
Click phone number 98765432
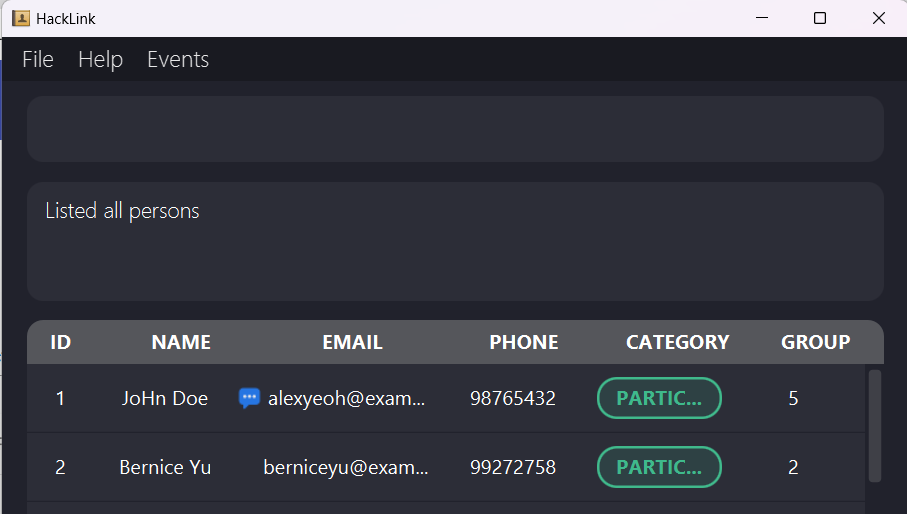click(x=513, y=398)
